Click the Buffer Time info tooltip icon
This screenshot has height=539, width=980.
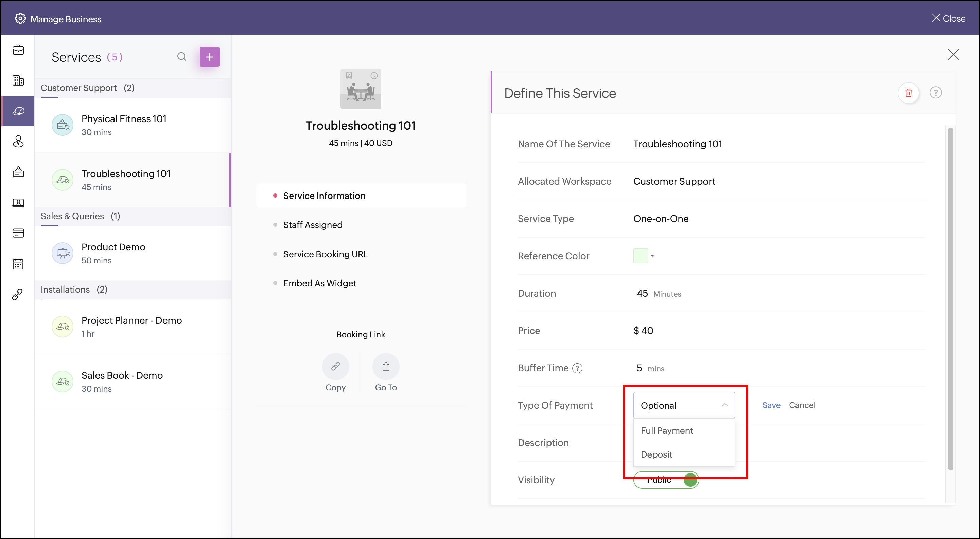577,368
